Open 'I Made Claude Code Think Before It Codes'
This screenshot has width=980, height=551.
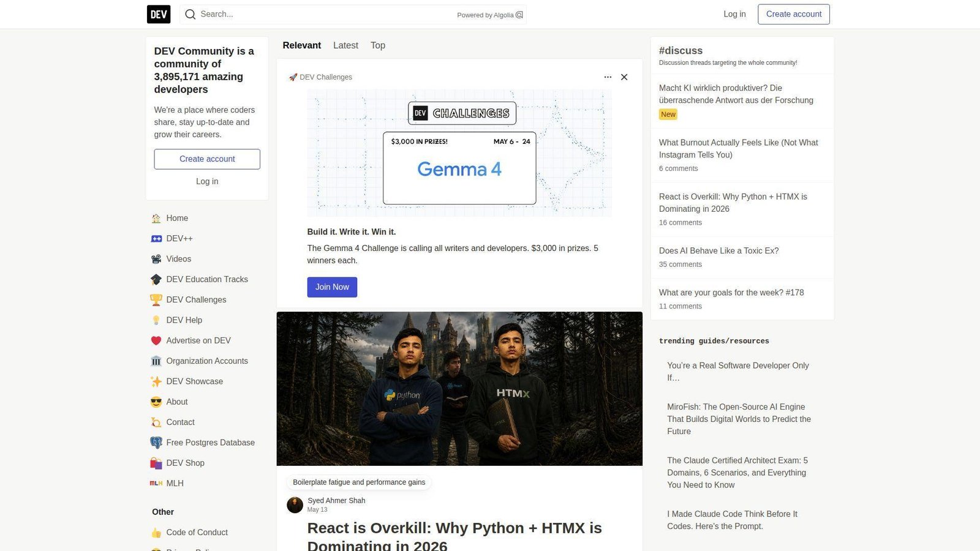733,520
